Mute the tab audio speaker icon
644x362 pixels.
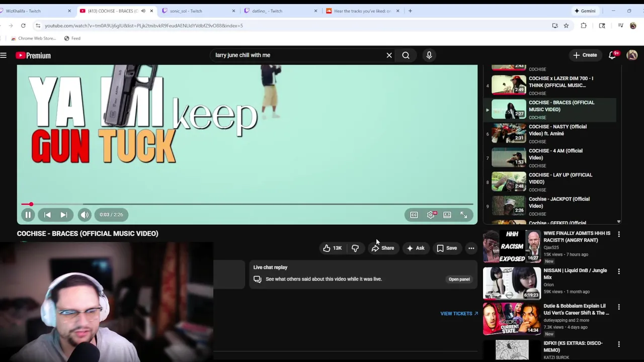pos(143,11)
